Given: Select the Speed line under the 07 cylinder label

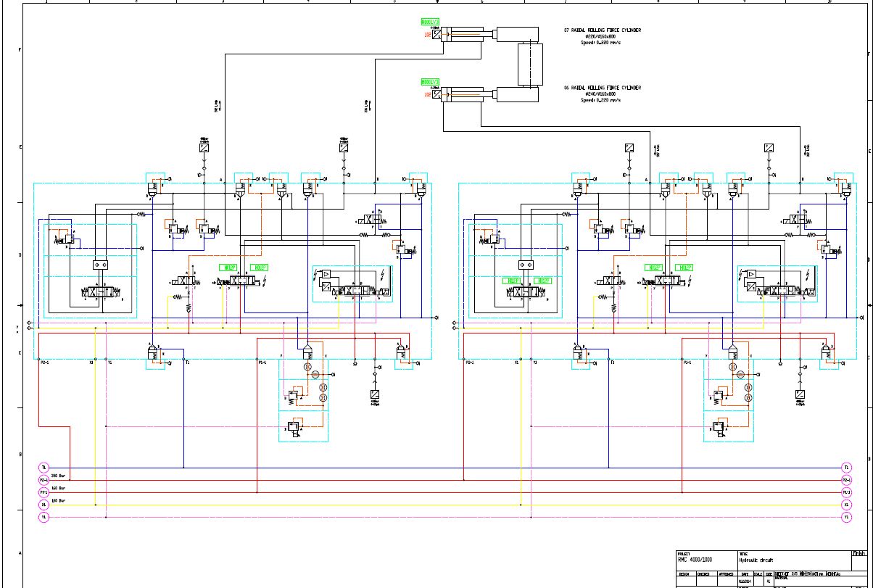Looking at the screenshot, I should pos(600,43).
